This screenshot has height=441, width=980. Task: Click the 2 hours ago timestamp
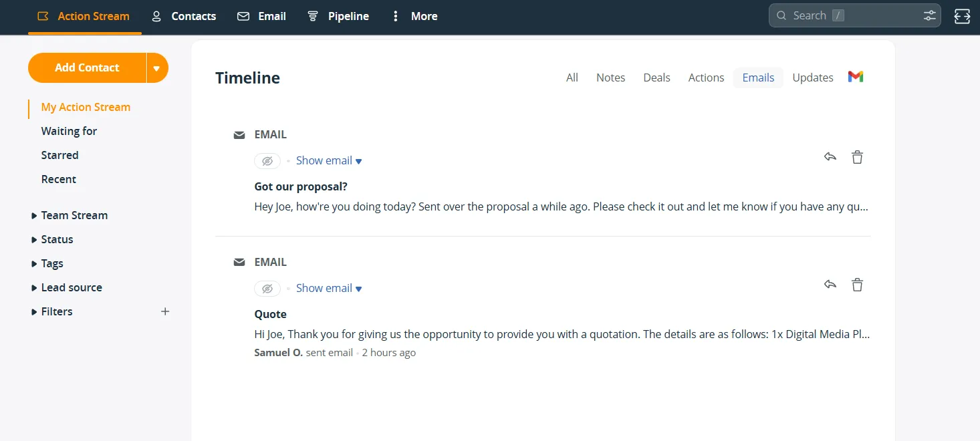(x=389, y=352)
